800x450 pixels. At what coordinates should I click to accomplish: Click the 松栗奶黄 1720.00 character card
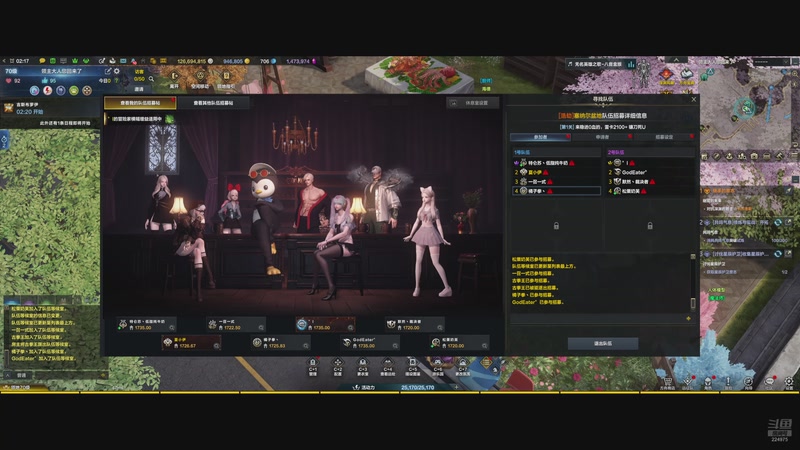click(x=460, y=343)
